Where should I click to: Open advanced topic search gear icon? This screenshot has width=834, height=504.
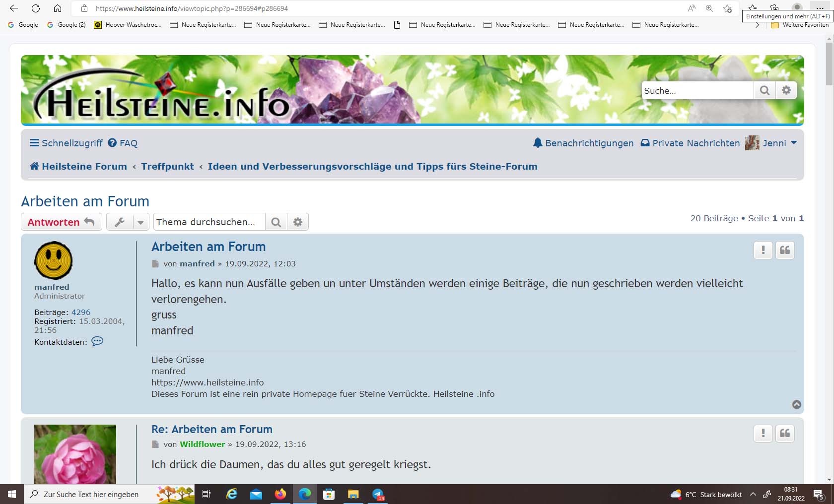tap(298, 222)
